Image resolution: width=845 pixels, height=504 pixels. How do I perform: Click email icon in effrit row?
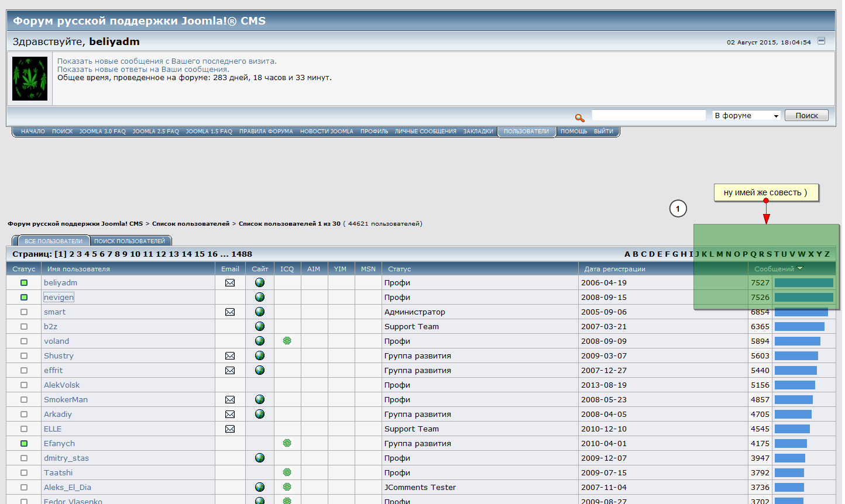[x=230, y=371]
